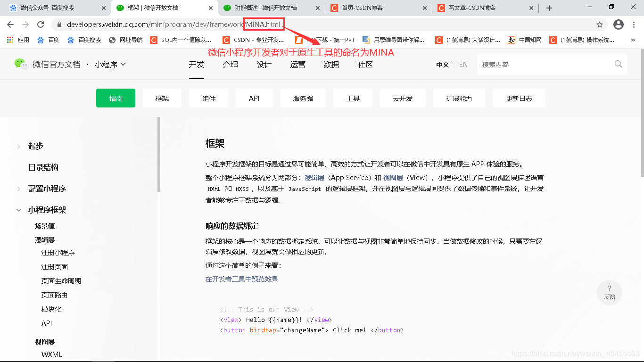Select the 开发 top navigation item
The image size is (644, 362).
[x=197, y=65]
